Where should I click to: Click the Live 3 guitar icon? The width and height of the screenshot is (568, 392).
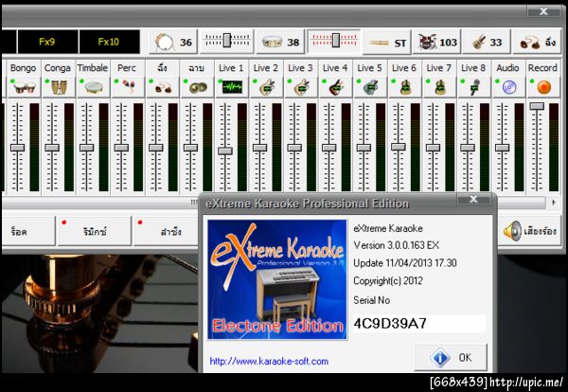(302, 87)
